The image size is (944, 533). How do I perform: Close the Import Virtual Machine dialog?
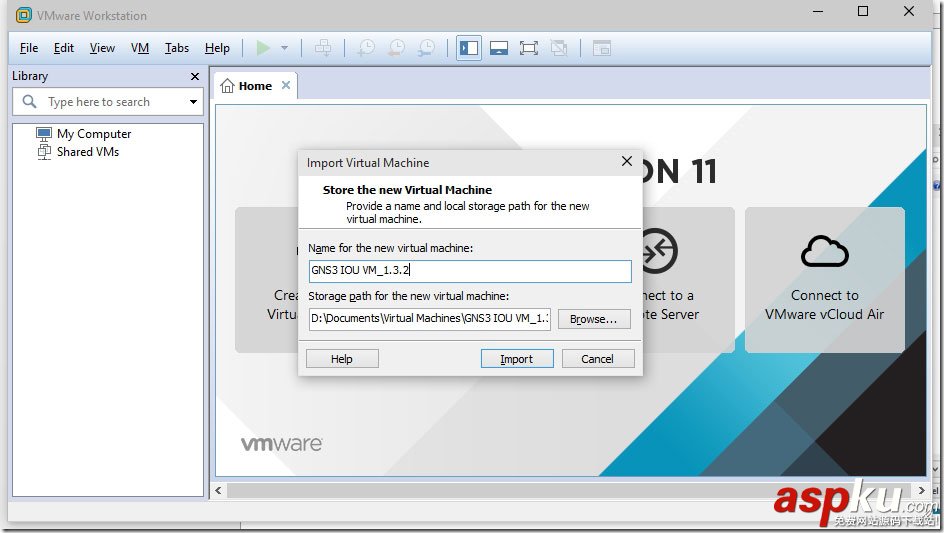coord(627,161)
